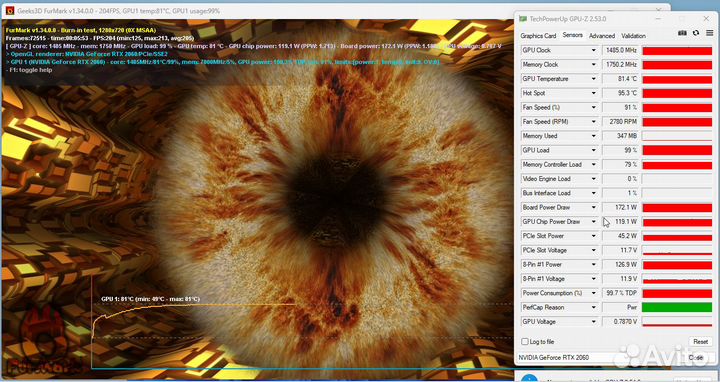Expand the GPU Clock sensor dropdown
Image resolution: width=720 pixels, height=382 pixels.
point(593,51)
